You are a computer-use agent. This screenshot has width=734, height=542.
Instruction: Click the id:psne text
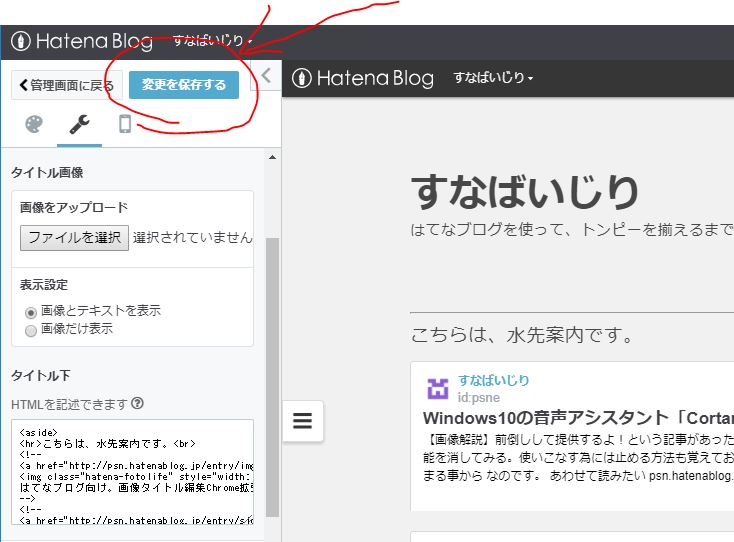point(478,397)
